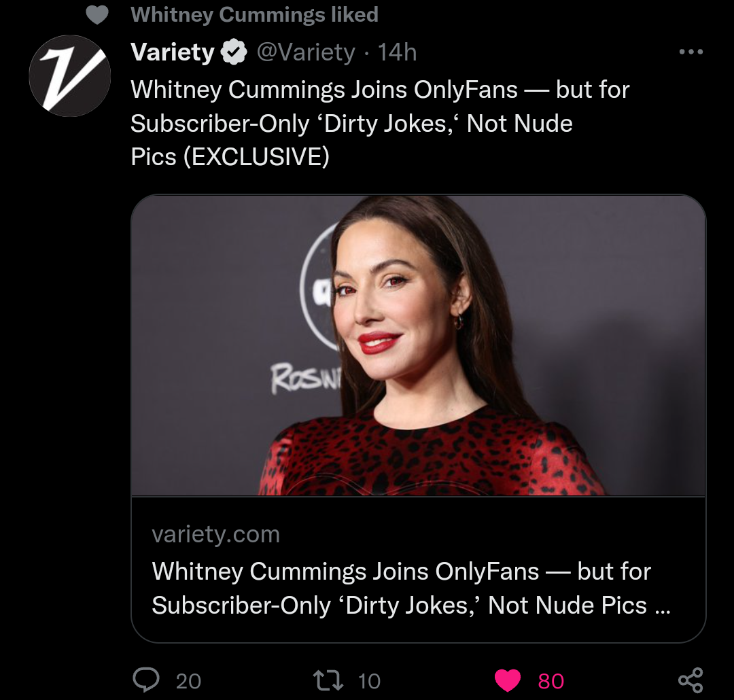Viewport: 734px width, 700px height.
Task: Click the 14h timestamp
Action: (397, 52)
